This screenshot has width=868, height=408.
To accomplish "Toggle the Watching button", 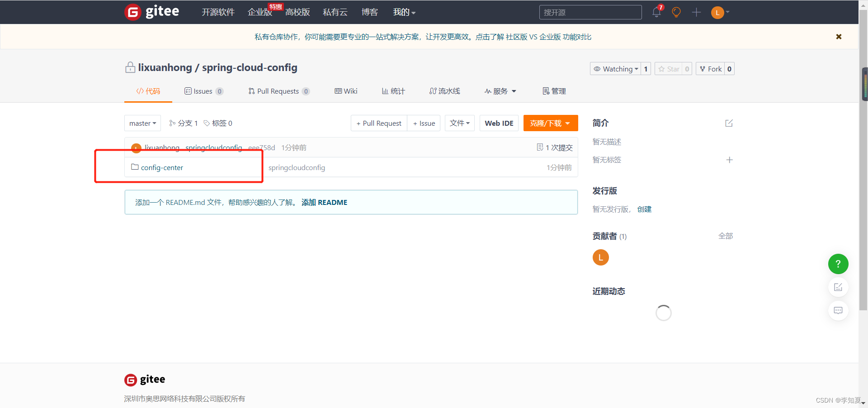I will click(x=616, y=69).
